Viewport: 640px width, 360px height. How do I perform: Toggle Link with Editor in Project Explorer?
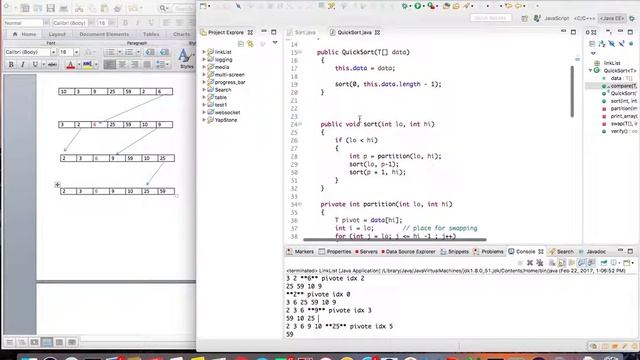coord(250,44)
